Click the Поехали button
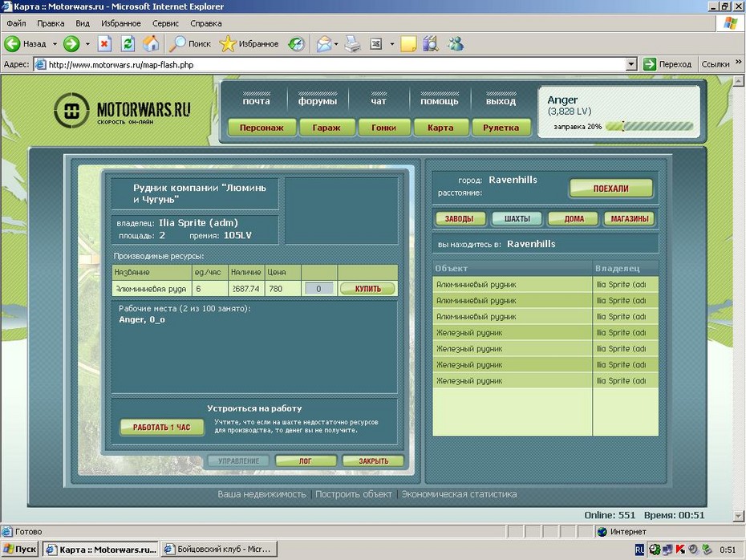Screen dimensions: 746x560 pos(610,189)
